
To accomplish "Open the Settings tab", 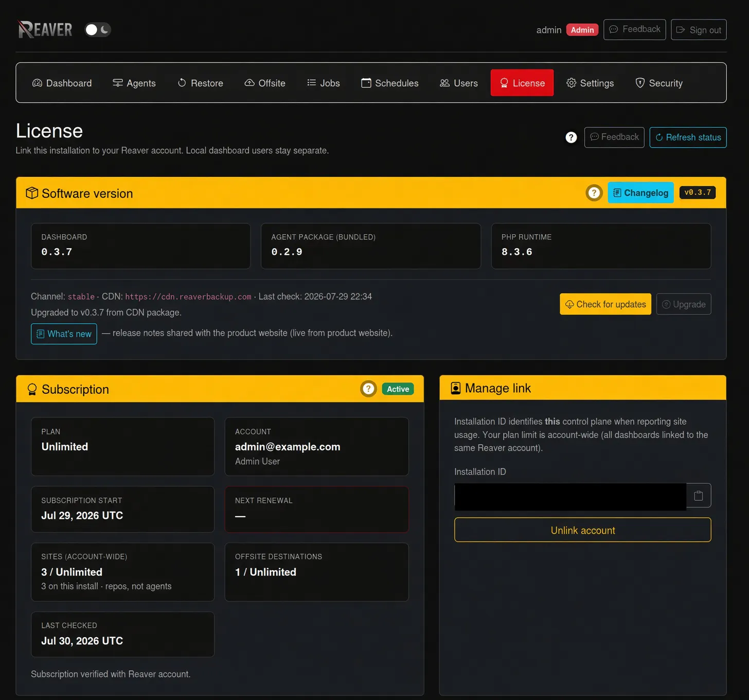I will (590, 83).
